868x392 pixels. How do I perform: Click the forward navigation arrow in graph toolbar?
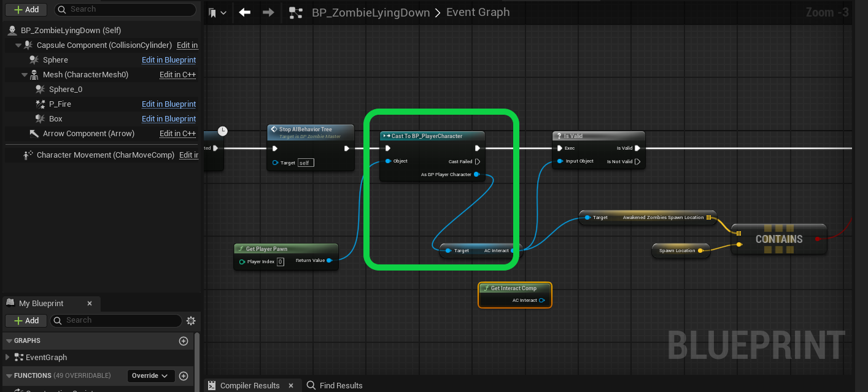tap(268, 12)
